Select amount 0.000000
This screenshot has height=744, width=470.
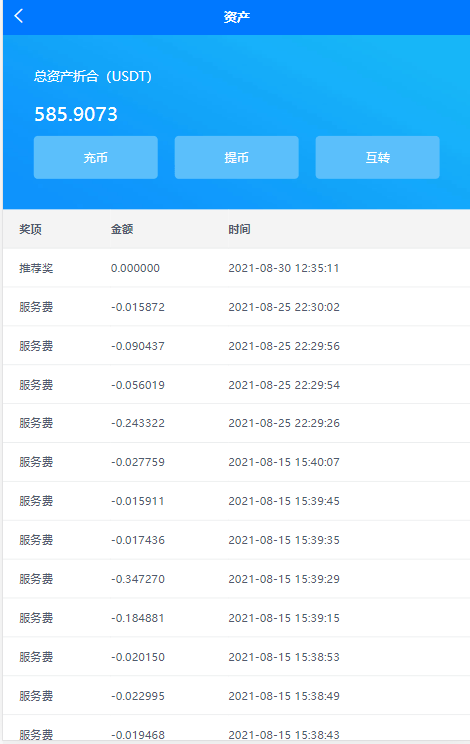(135, 269)
